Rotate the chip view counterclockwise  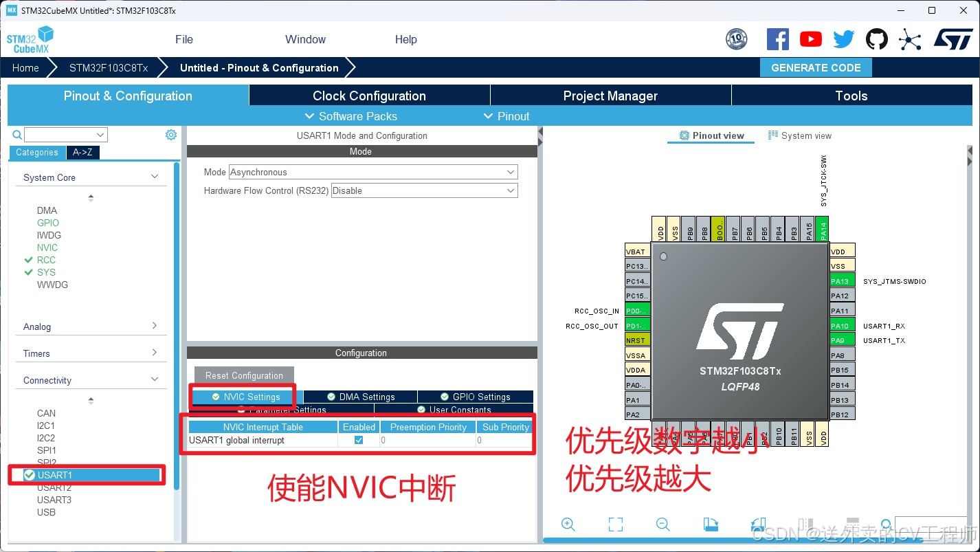pyautogui.click(x=757, y=525)
